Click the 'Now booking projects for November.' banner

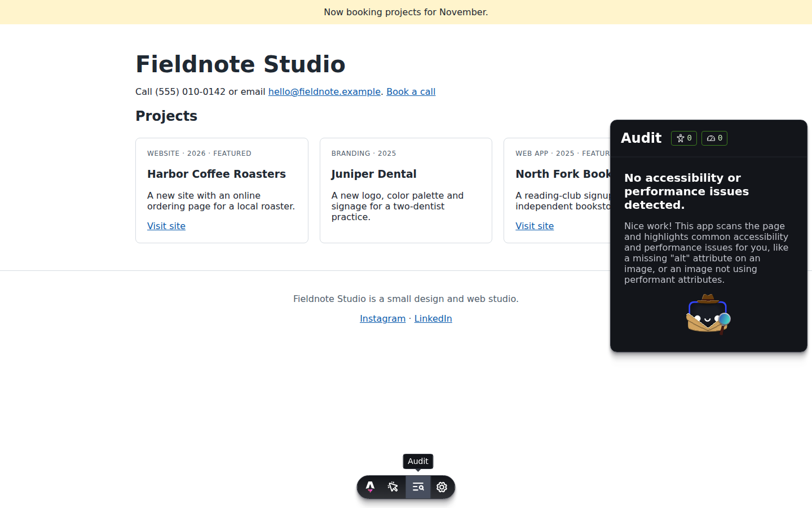pyautogui.click(x=406, y=12)
